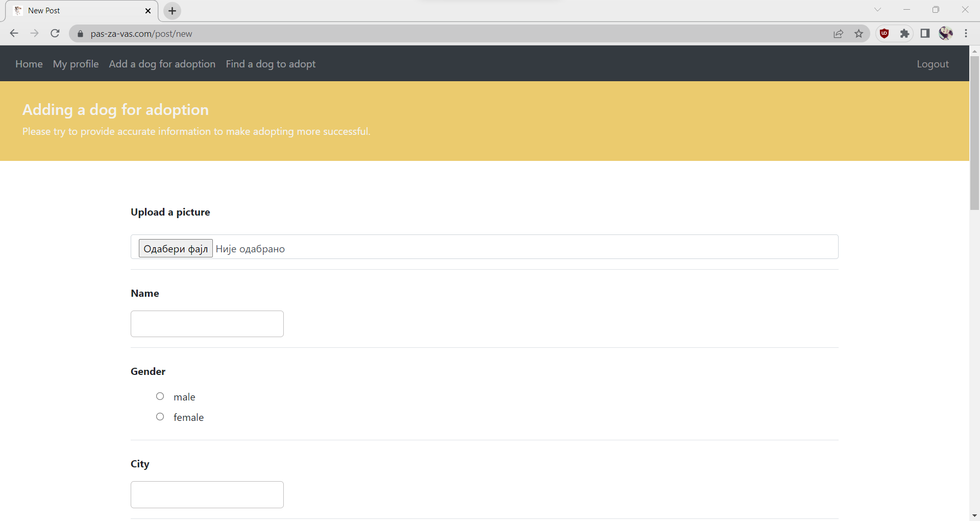
Task: Open the side panel icon
Action: [x=925, y=33]
